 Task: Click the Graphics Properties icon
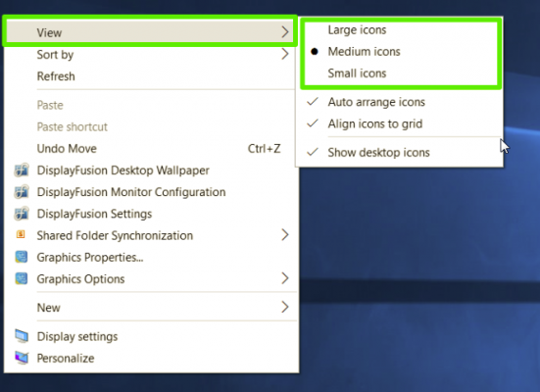[x=22, y=257]
